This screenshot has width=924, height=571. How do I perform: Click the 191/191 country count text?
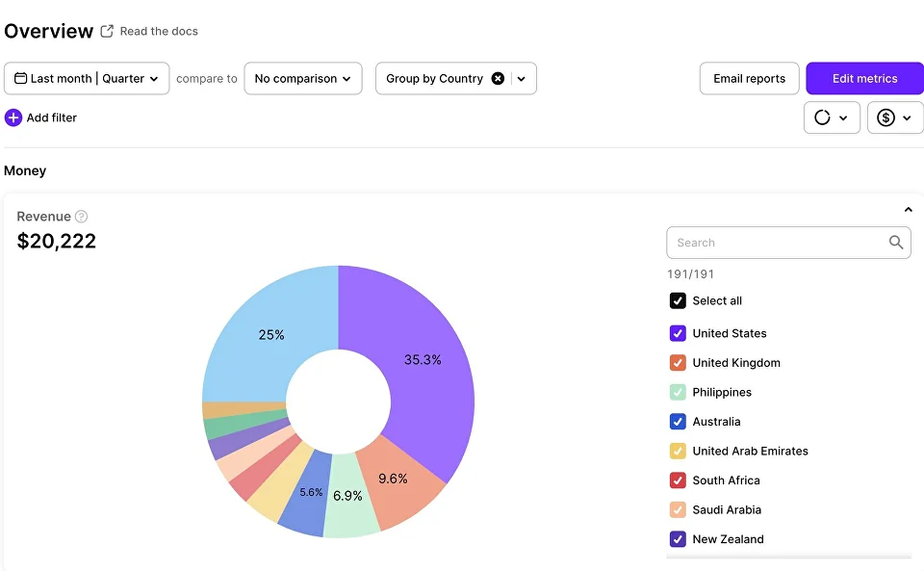tap(691, 274)
